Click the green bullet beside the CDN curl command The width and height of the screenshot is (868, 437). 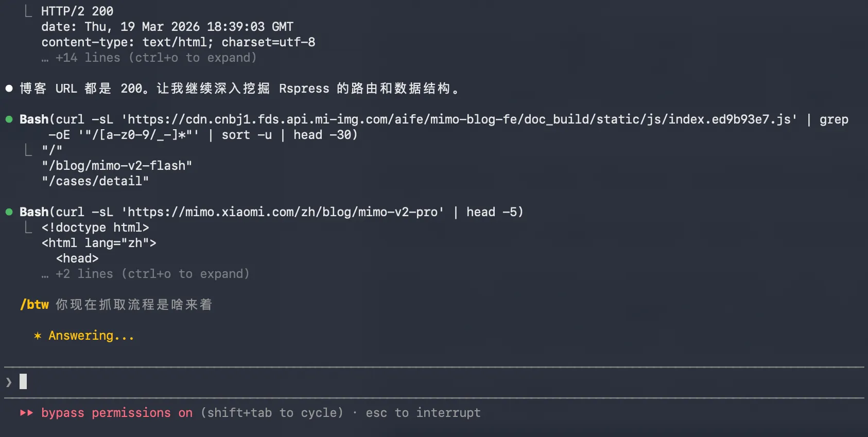(9, 119)
